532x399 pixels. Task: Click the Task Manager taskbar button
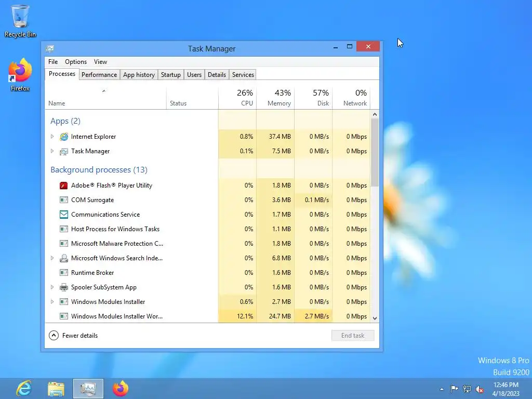click(x=88, y=389)
